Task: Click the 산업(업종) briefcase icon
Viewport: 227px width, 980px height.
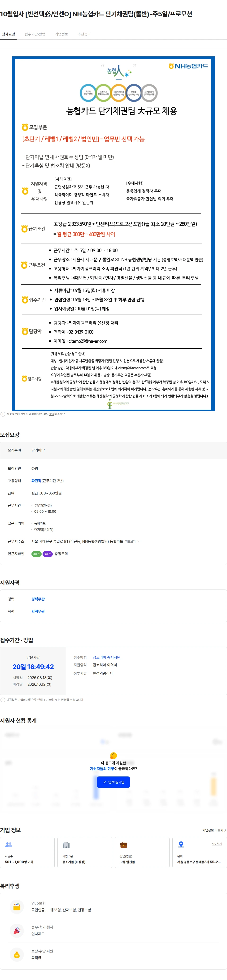Action: [124, 844]
